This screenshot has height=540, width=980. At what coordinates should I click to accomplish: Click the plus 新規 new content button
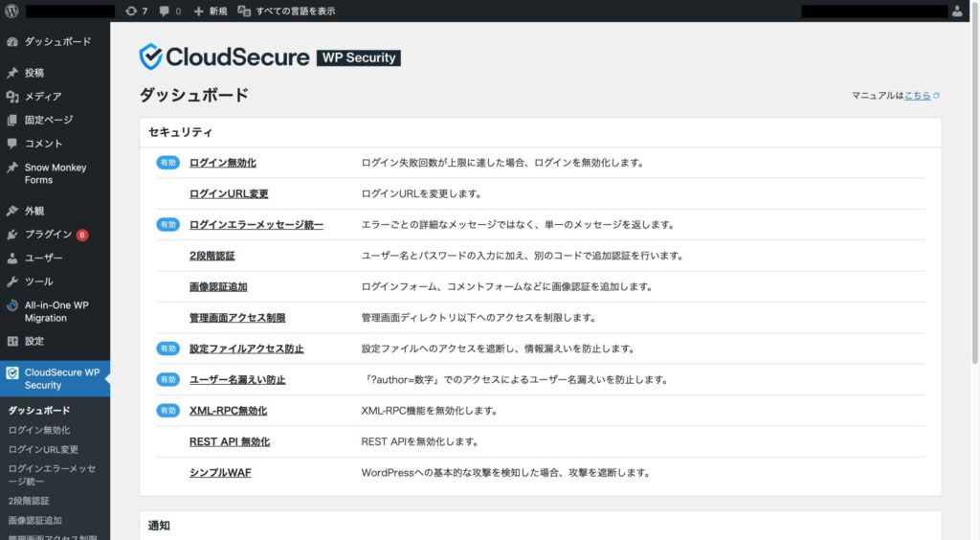click(x=211, y=11)
